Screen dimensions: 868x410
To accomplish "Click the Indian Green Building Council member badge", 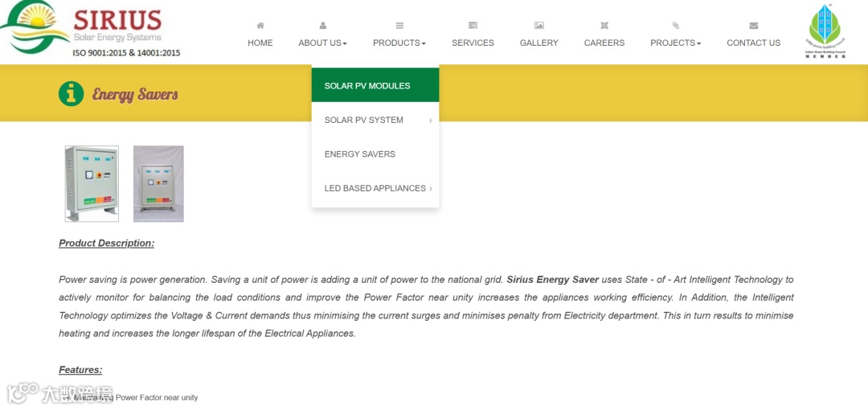I will point(825,31).
